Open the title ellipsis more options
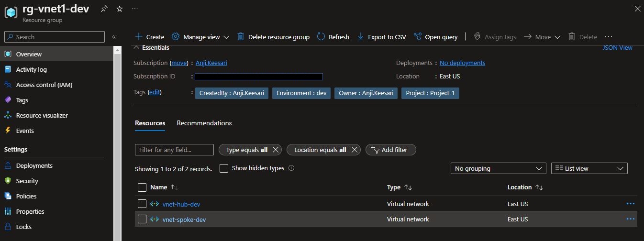Viewport: 644px width, 241px height. coord(135,9)
